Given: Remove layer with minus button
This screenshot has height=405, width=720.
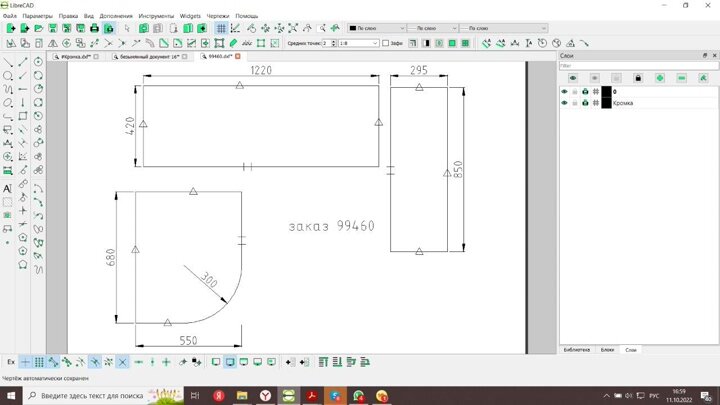Looking at the screenshot, I should pos(681,78).
